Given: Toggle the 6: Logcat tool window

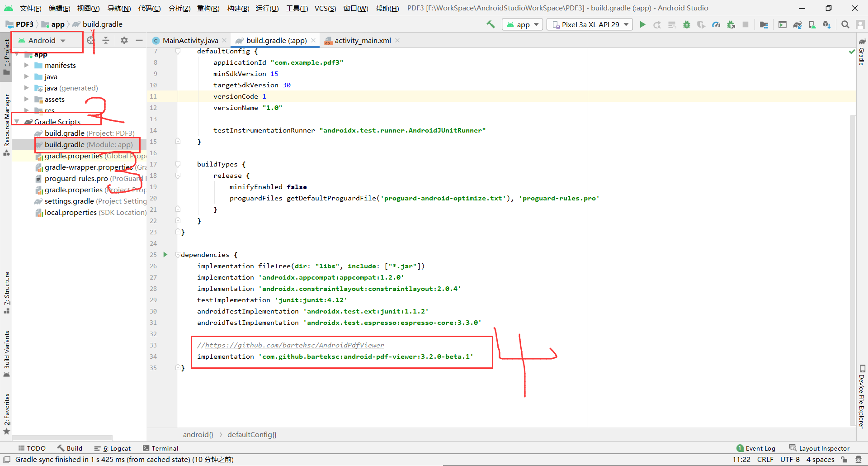Looking at the screenshot, I should 112,448.
